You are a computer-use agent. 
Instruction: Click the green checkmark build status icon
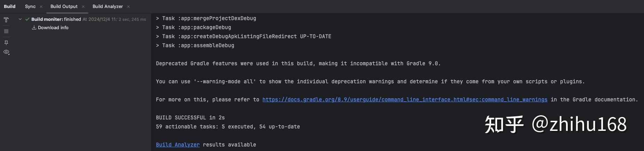tap(27, 19)
